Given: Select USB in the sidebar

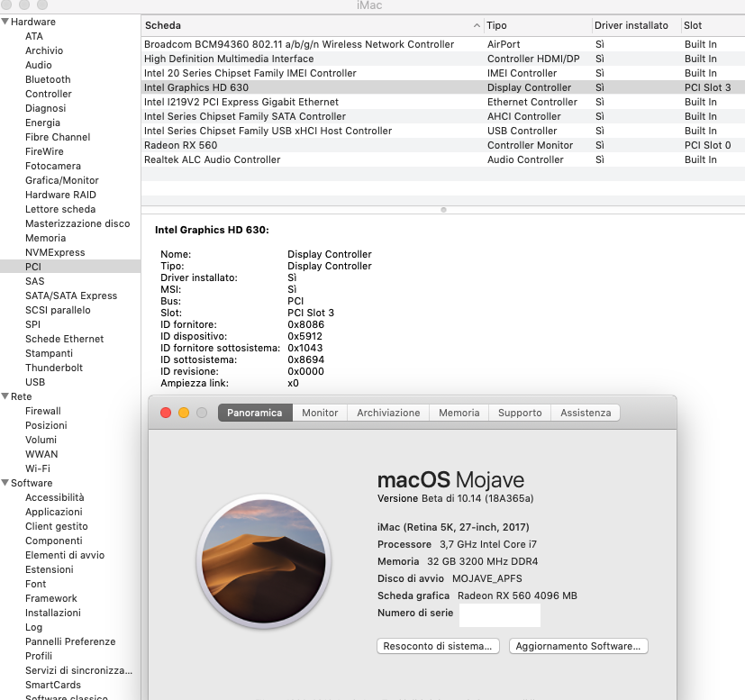Looking at the screenshot, I should (x=35, y=382).
